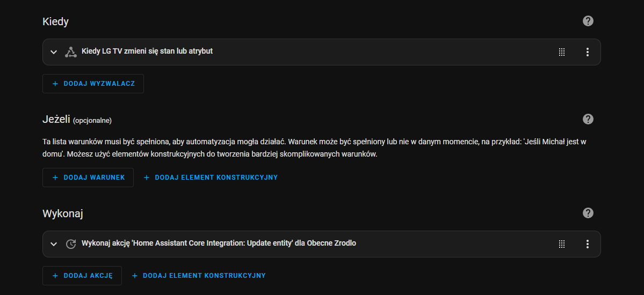Open help for the Kiedy section
The height and width of the screenshot is (295, 644).
tap(588, 21)
